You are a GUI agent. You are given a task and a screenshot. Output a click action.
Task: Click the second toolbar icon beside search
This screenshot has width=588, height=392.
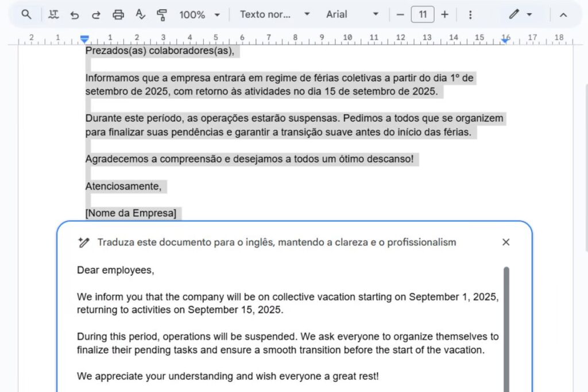click(x=53, y=14)
